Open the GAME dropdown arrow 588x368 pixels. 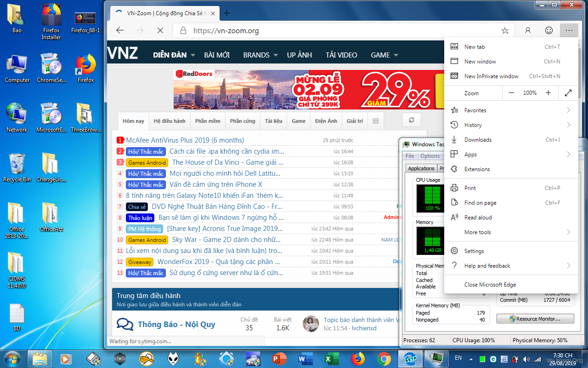point(396,55)
